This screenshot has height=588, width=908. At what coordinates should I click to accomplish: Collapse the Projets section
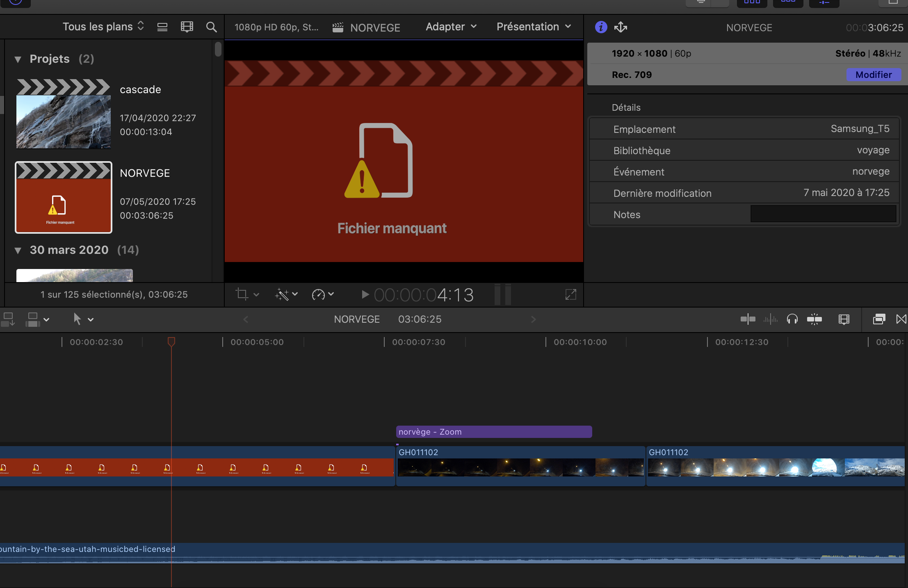[18, 59]
